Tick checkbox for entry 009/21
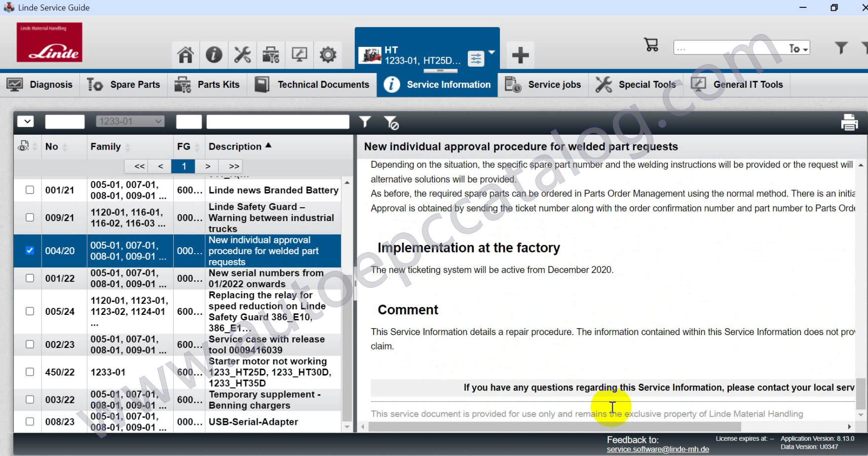 click(x=30, y=218)
